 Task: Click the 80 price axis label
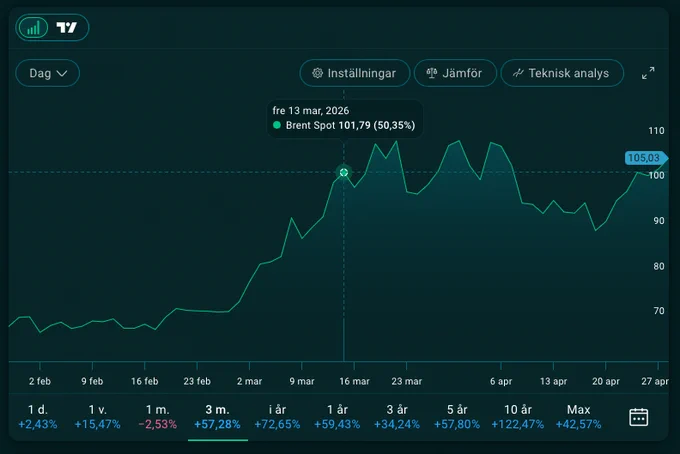pos(659,266)
